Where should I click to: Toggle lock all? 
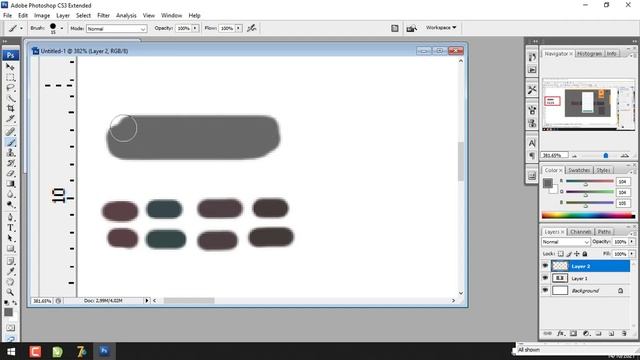585,254
